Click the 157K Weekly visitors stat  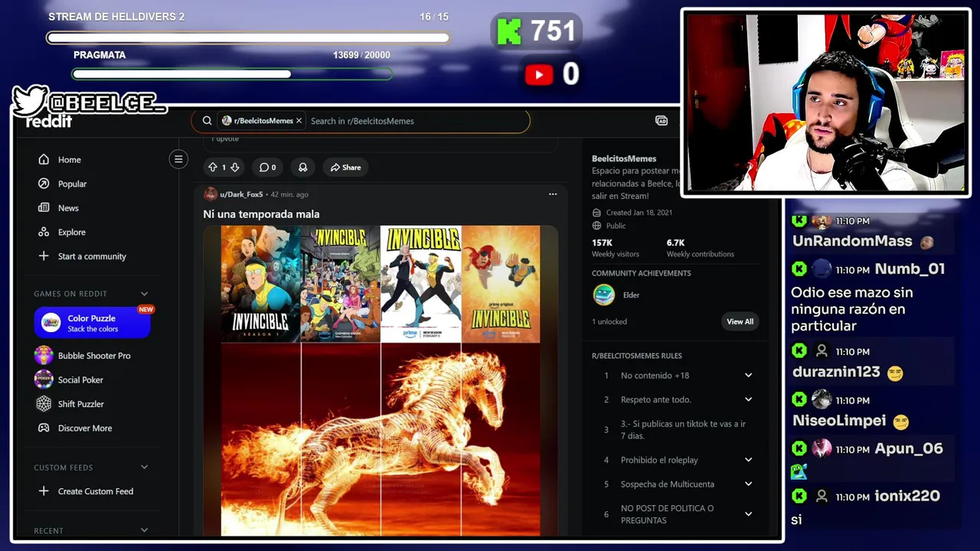[x=615, y=248]
